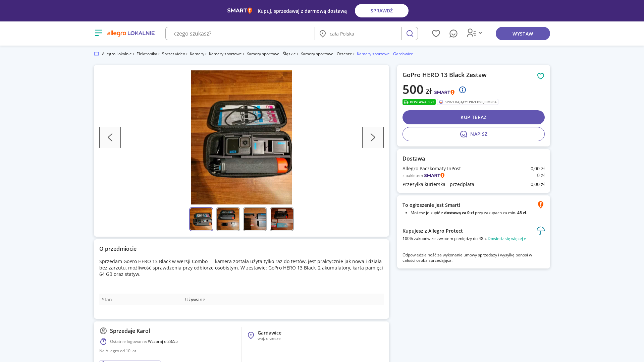Viewport: 644px width, 362px height.
Task: Click the WYSTAW button
Action: pyautogui.click(x=523, y=34)
